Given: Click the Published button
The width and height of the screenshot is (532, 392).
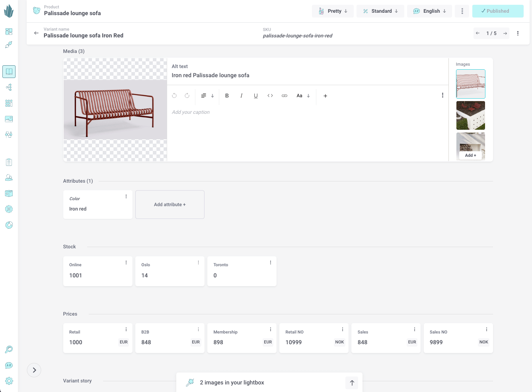Looking at the screenshot, I should point(497,11).
